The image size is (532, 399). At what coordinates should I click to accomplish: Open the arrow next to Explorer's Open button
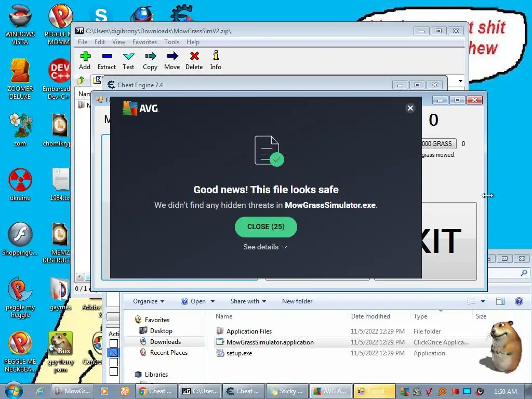[x=212, y=301]
